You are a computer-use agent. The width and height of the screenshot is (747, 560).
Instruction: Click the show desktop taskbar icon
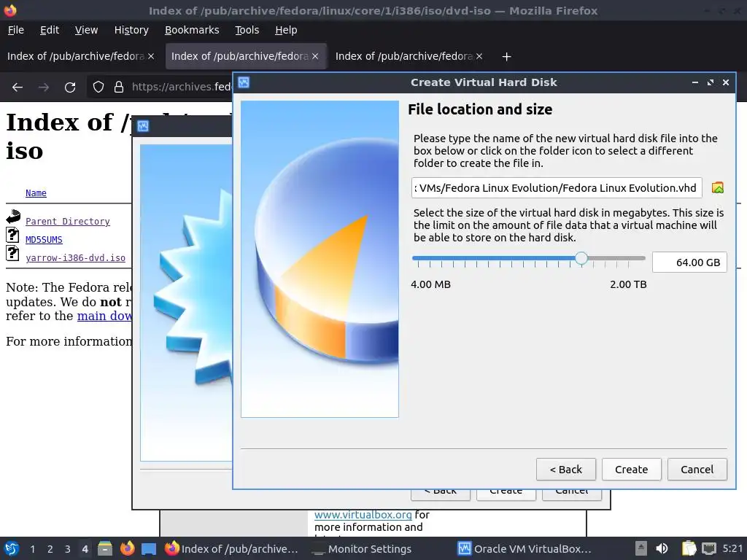click(149, 549)
